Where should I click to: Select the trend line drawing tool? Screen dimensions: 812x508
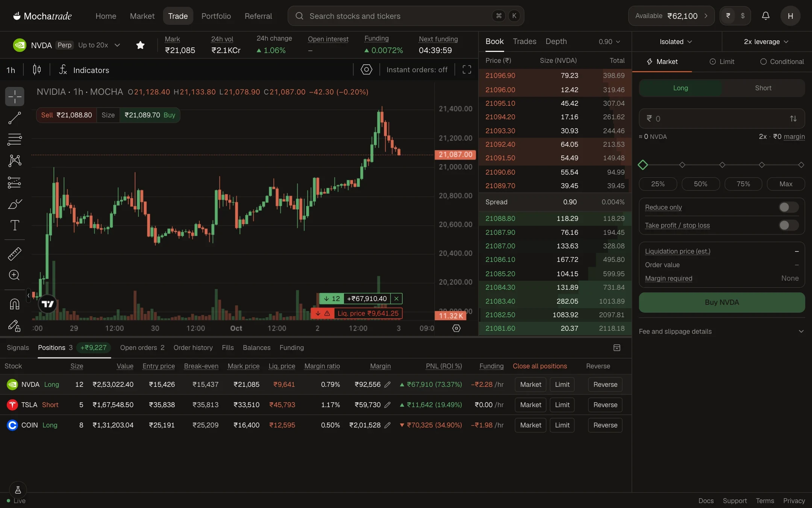15,118
